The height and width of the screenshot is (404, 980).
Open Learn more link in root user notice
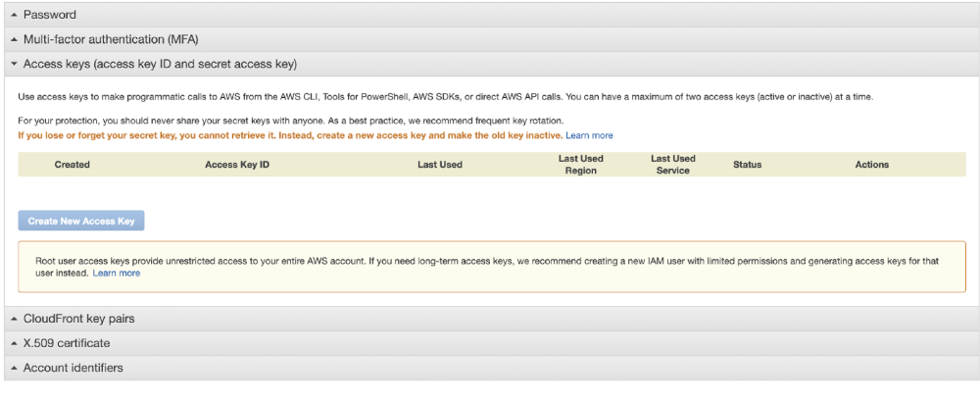pos(117,274)
